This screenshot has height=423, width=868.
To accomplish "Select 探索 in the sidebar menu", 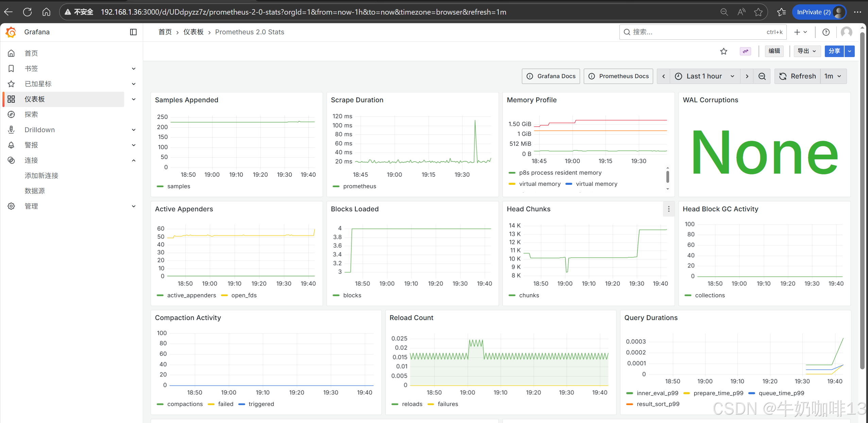I will (31, 114).
